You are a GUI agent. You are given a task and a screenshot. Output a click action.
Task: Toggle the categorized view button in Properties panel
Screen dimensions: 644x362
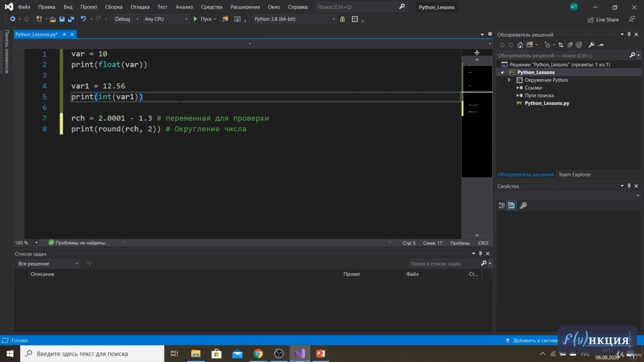point(502,205)
